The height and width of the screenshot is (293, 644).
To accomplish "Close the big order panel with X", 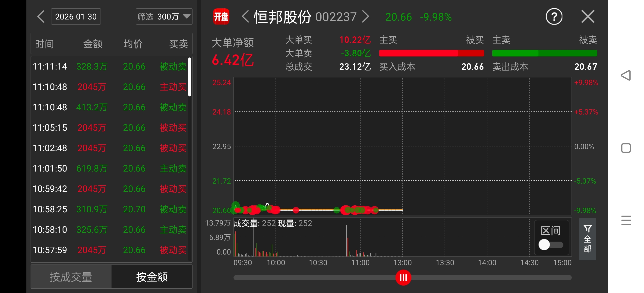I will (588, 17).
